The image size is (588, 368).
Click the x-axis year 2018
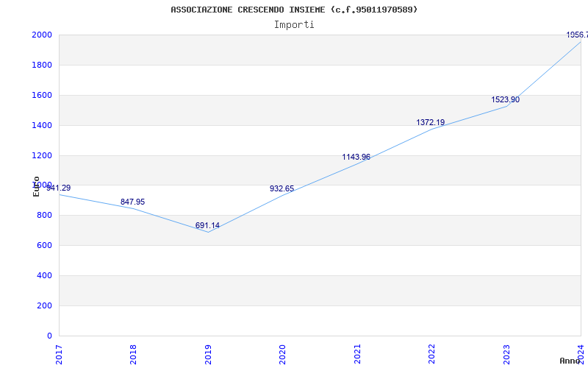(133, 355)
